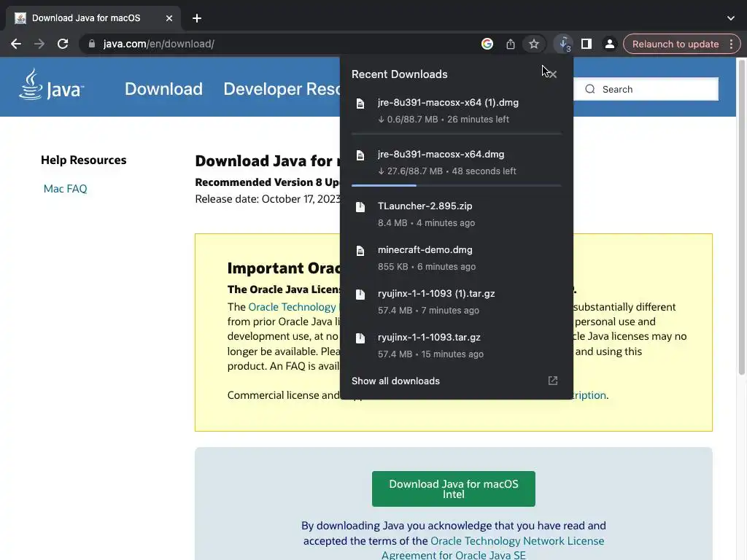Click the Recent Downloads title
Image resolution: width=747 pixels, height=560 pixels.
(x=399, y=74)
